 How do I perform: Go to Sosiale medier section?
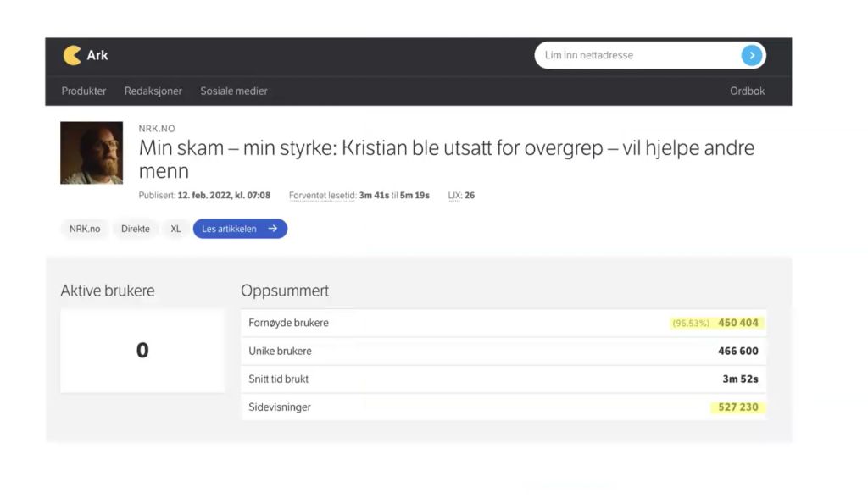point(234,91)
